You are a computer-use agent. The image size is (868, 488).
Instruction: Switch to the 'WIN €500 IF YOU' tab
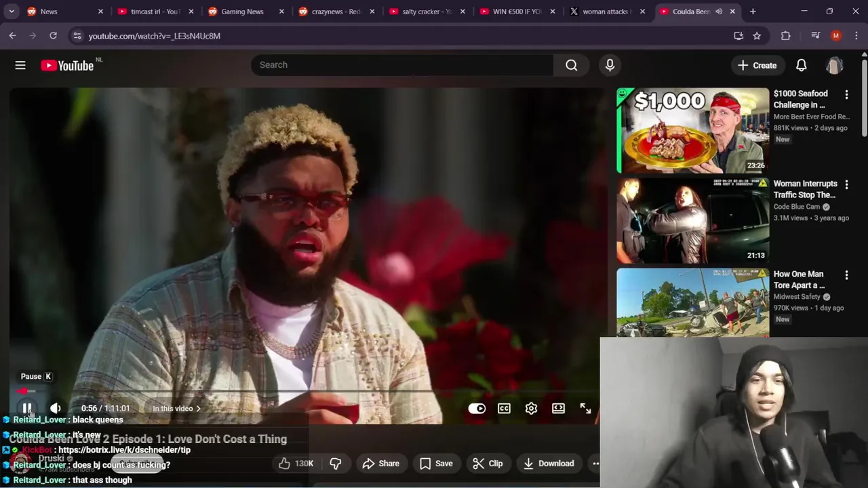tap(517, 12)
